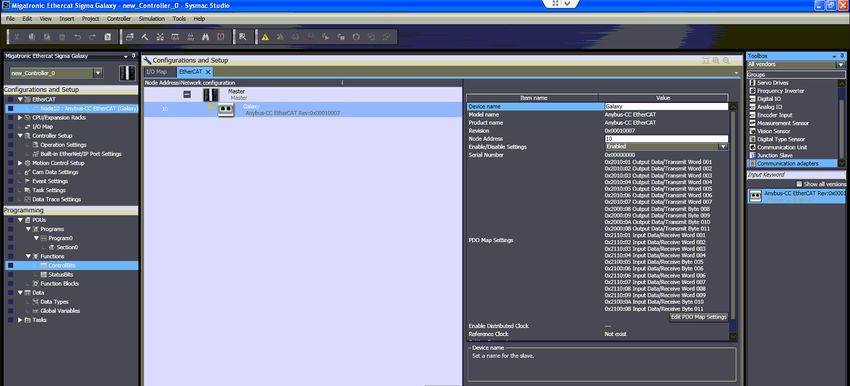Screen dimensions: 850x386
Task: Select Analog IO group in Toolbox
Action: [x=769, y=107]
